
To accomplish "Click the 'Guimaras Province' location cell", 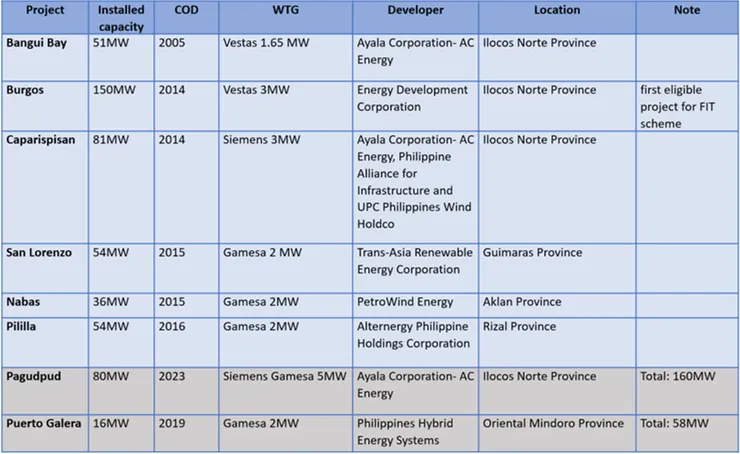I will coord(557,268).
